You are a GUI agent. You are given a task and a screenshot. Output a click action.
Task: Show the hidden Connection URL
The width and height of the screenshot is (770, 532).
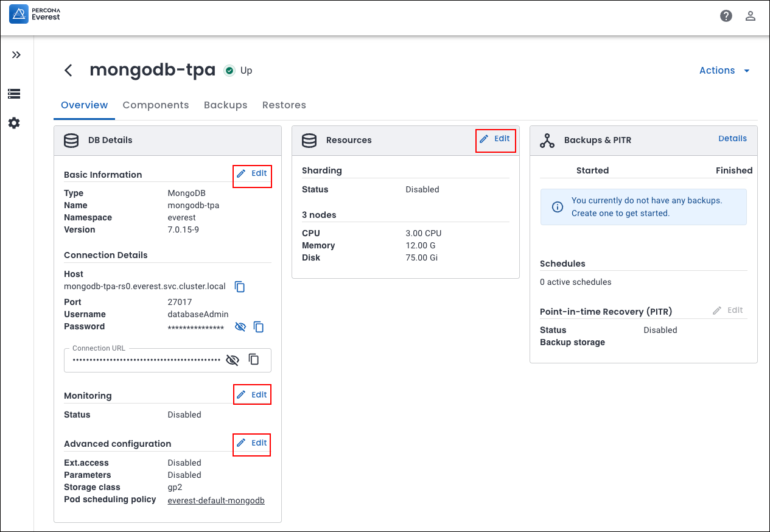[232, 360]
